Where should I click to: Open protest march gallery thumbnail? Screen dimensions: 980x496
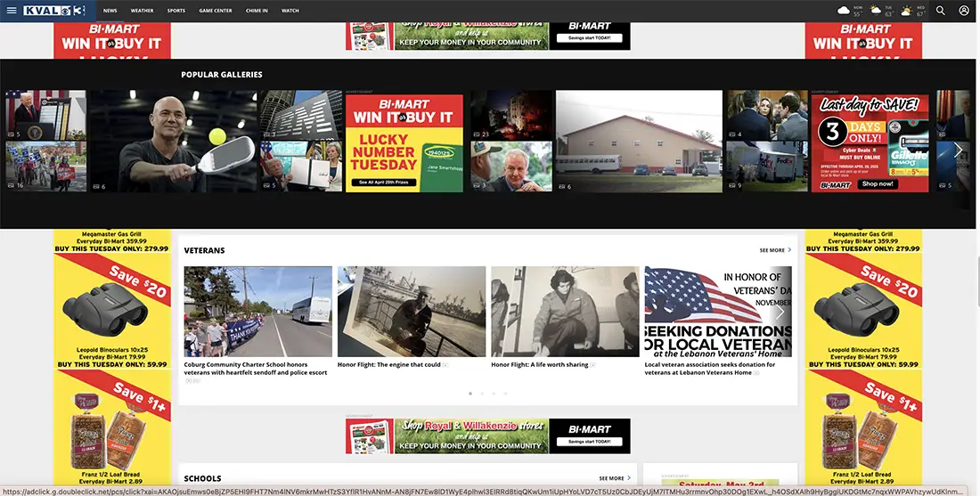coord(45,167)
